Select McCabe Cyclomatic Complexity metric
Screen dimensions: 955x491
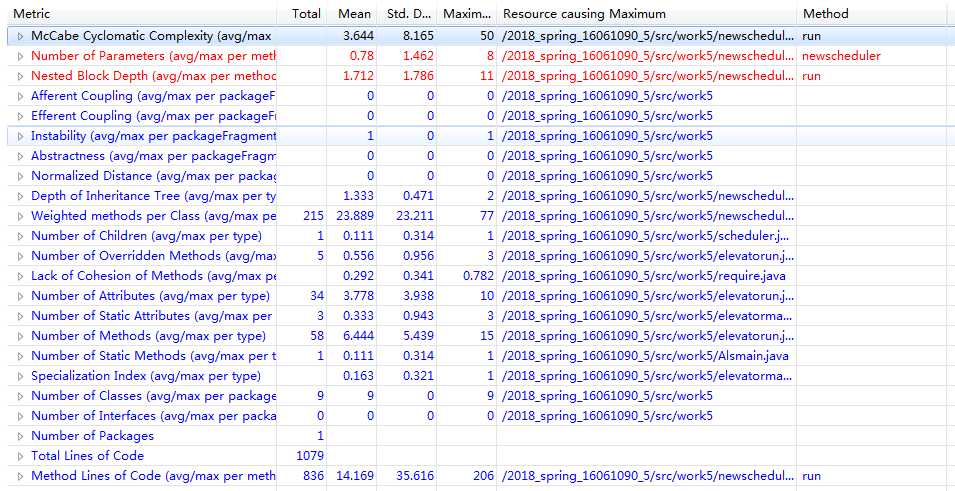151,37
